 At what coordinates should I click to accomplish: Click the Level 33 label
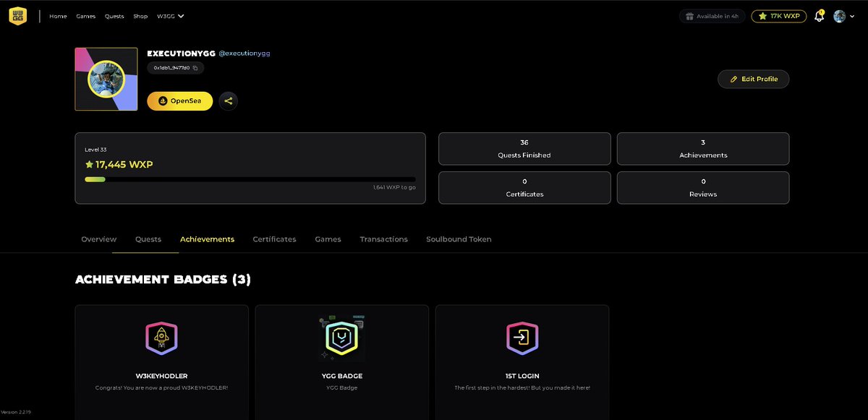tap(95, 150)
